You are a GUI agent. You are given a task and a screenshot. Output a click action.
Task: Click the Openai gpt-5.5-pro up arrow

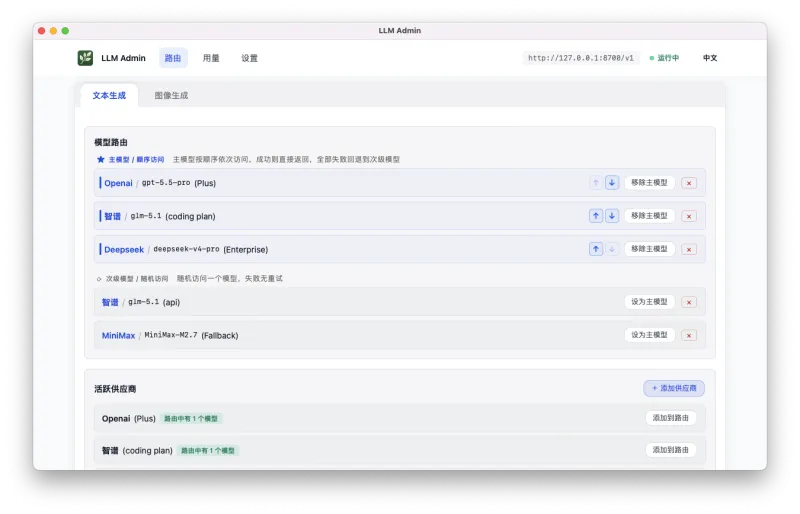[595, 183]
